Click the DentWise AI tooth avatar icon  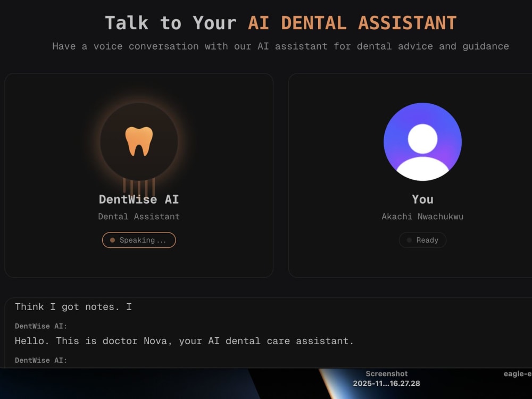(139, 142)
